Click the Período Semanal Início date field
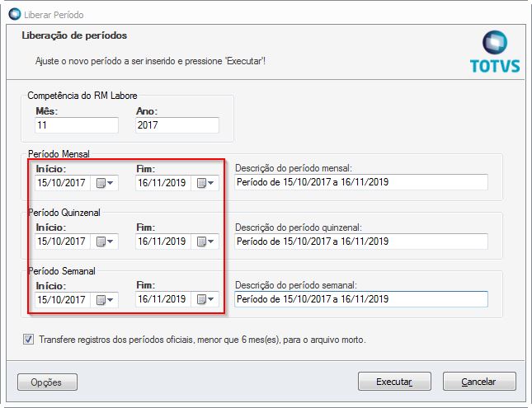Image resolution: width=532 pixels, height=408 pixels. [x=63, y=300]
